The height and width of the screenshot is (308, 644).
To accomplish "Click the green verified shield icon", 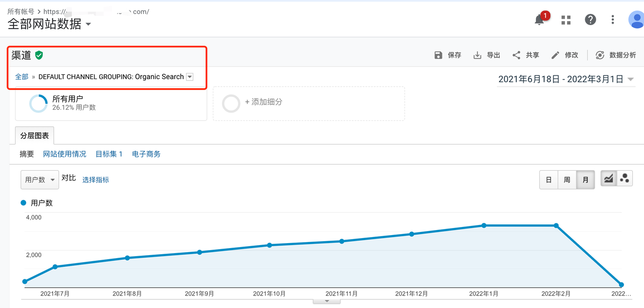I will point(39,55).
